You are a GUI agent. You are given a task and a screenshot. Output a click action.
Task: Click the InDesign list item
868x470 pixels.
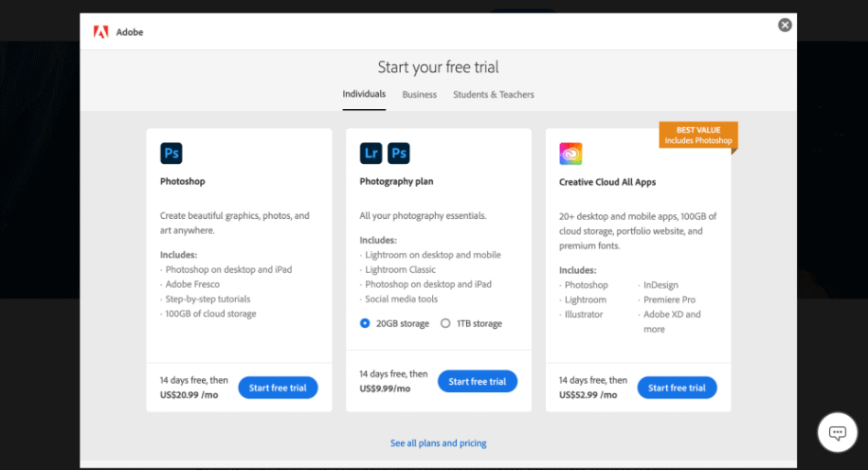pos(660,285)
